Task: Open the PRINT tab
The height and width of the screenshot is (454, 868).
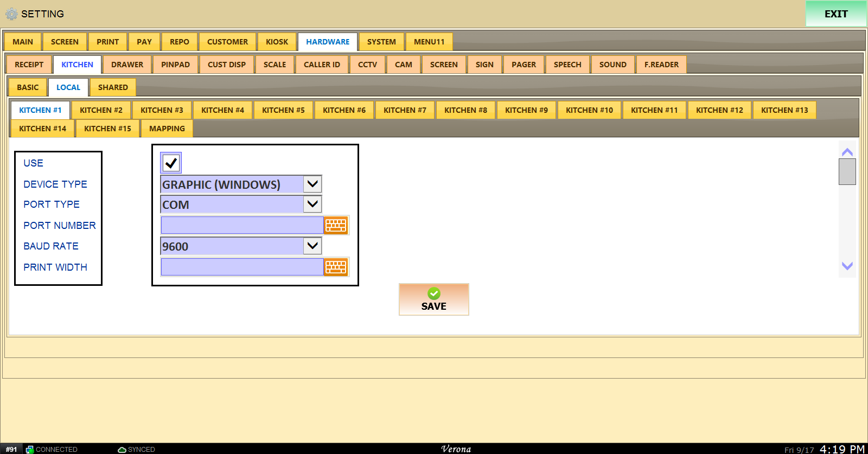Action: click(x=107, y=42)
